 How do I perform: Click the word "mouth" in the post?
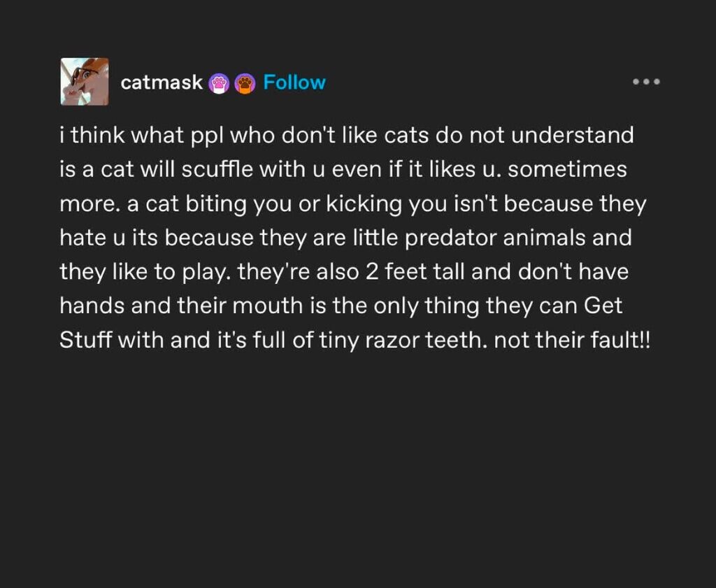[x=268, y=306]
